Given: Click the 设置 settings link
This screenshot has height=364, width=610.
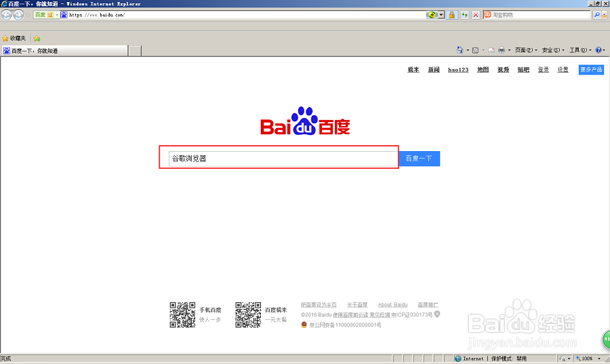Looking at the screenshot, I should (563, 70).
